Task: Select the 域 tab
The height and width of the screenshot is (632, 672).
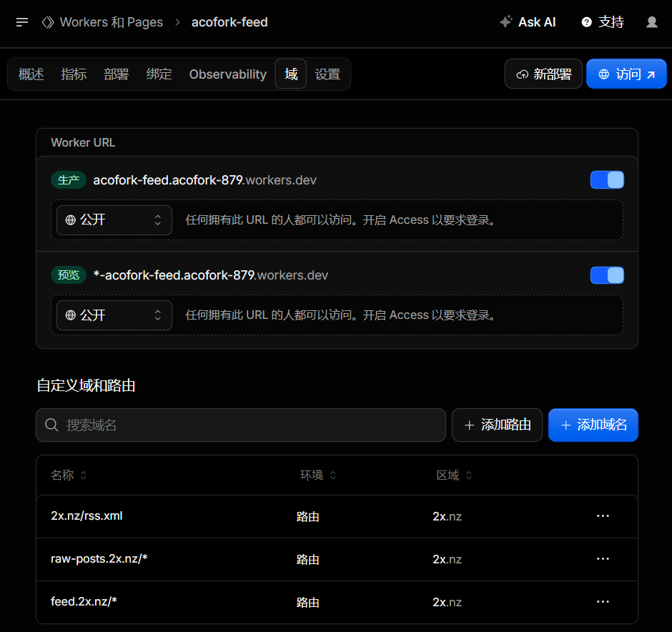Action: 291,74
